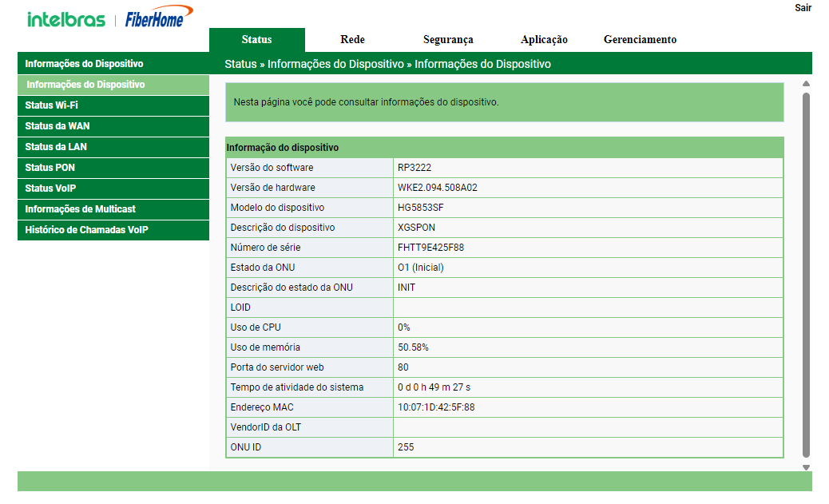This screenshot has width=829, height=504.
Task: Open Status da LAN page
Action: (113, 146)
